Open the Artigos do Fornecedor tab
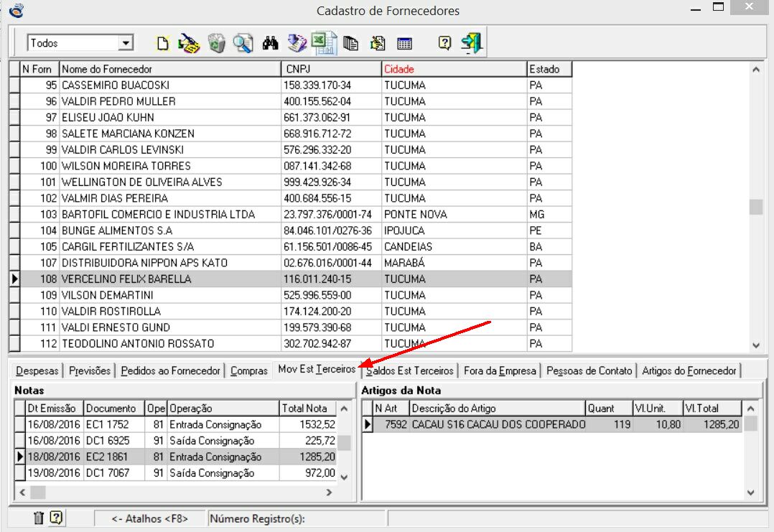The width and height of the screenshot is (774, 532). (x=689, y=370)
